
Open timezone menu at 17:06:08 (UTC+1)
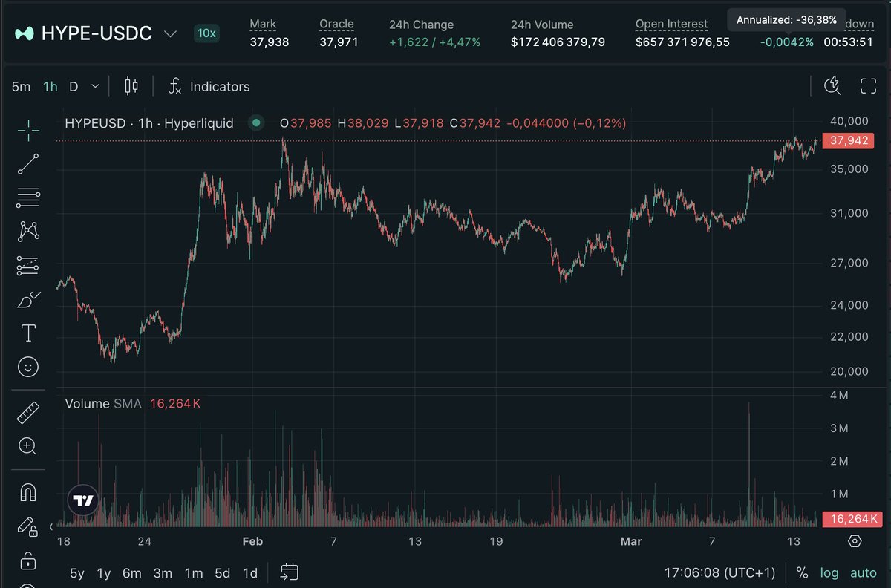(719, 572)
